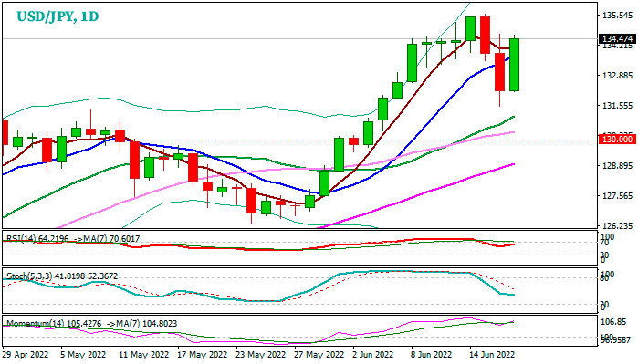Click the 8 Jun 2022 date label
The width and height of the screenshot is (638, 364).
[432, 355]
